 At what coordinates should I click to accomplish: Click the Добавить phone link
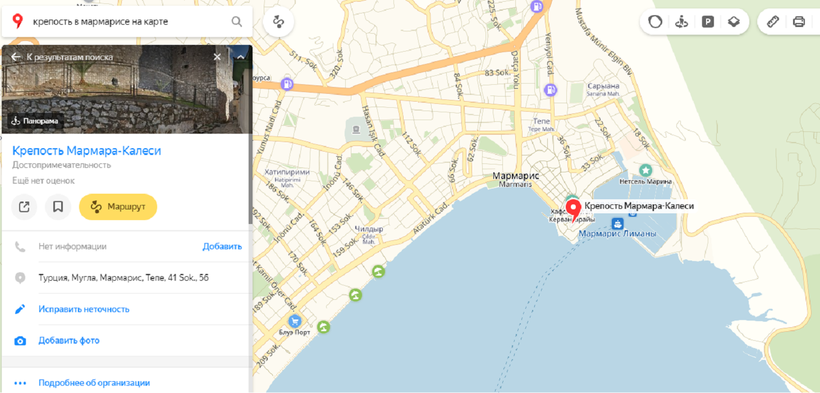pyautogui.click(x=222, y=246)
